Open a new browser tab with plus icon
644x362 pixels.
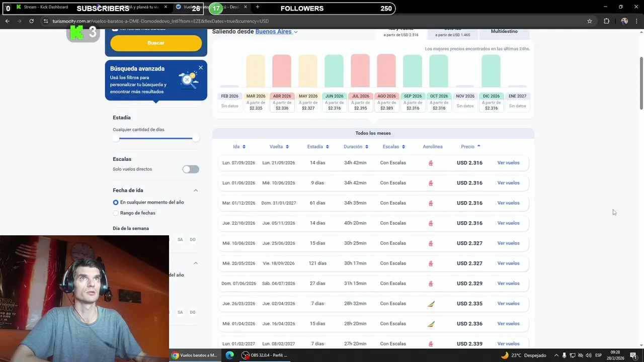[x=258, y=7]
